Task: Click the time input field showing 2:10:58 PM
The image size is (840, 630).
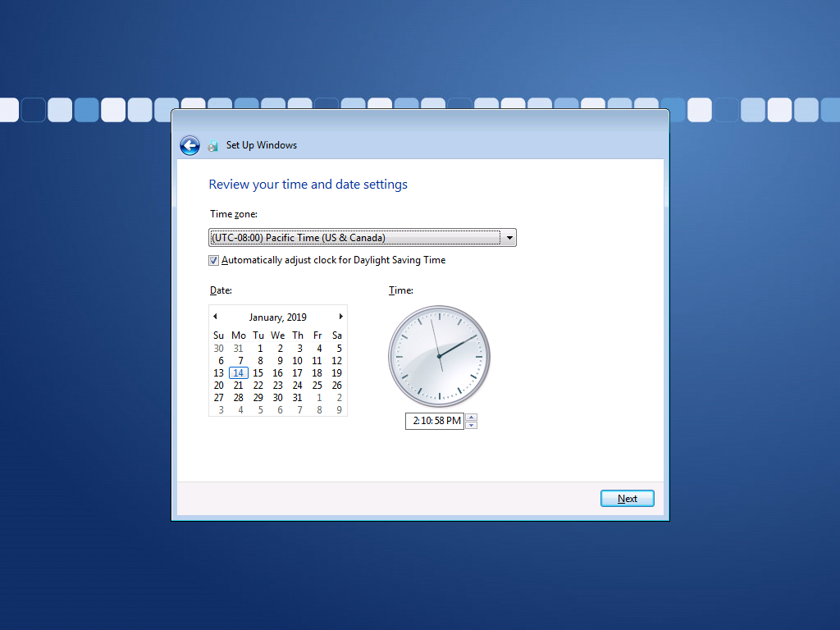Action: (x=435, y=421)
